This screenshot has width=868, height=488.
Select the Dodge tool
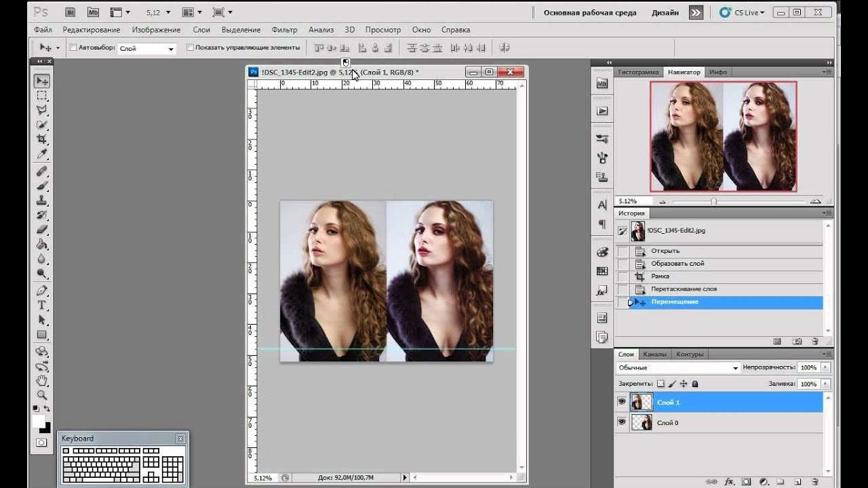[42, 273]
